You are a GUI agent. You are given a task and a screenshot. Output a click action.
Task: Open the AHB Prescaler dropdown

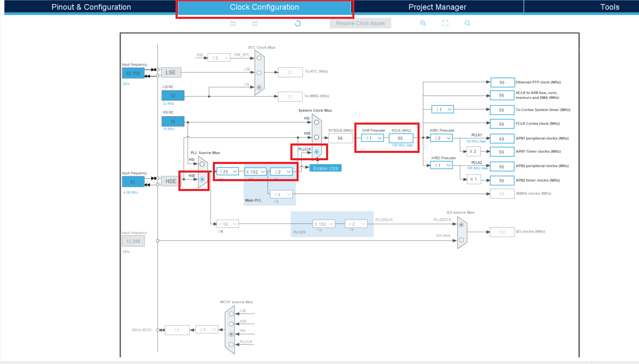click(x=373, y=139)
